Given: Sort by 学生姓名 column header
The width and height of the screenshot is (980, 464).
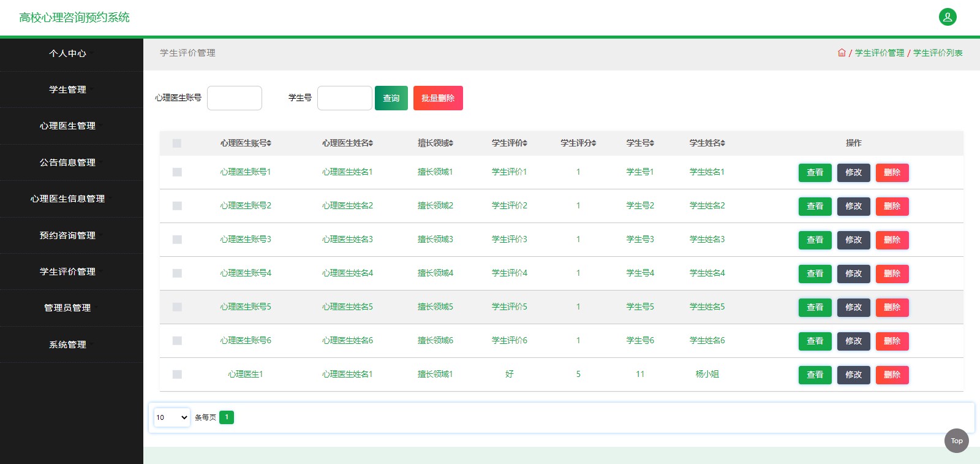Looking at the screenshot, I should pos(707,143).
